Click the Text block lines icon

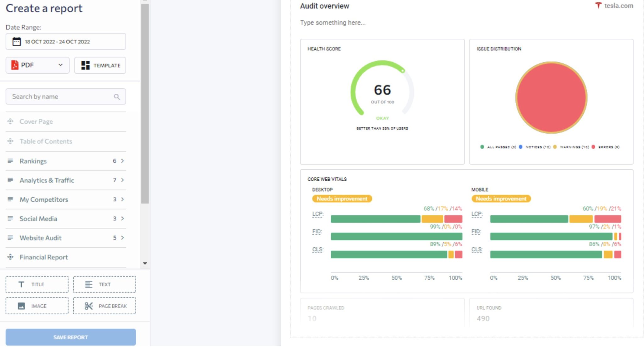[x=89, y=284]
